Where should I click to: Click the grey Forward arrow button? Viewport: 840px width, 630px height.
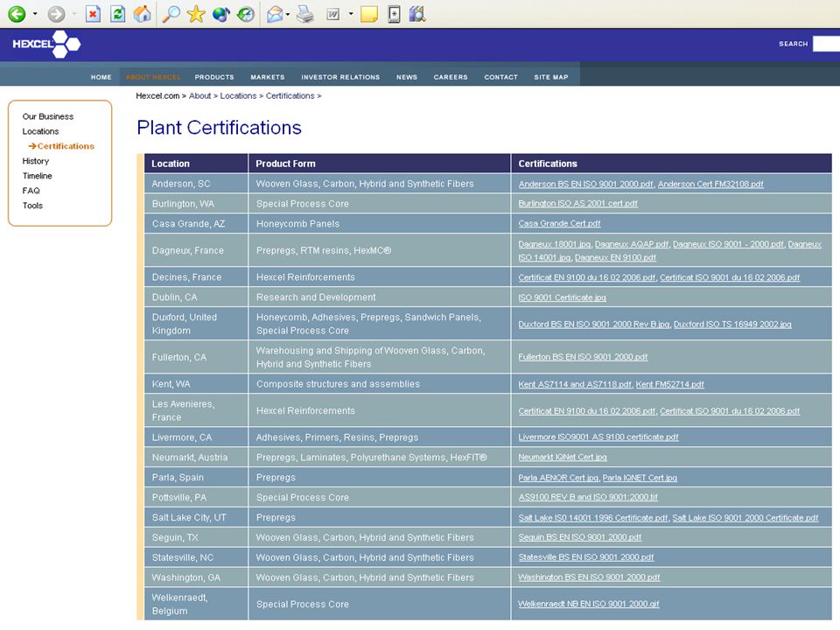click(56, 14)
